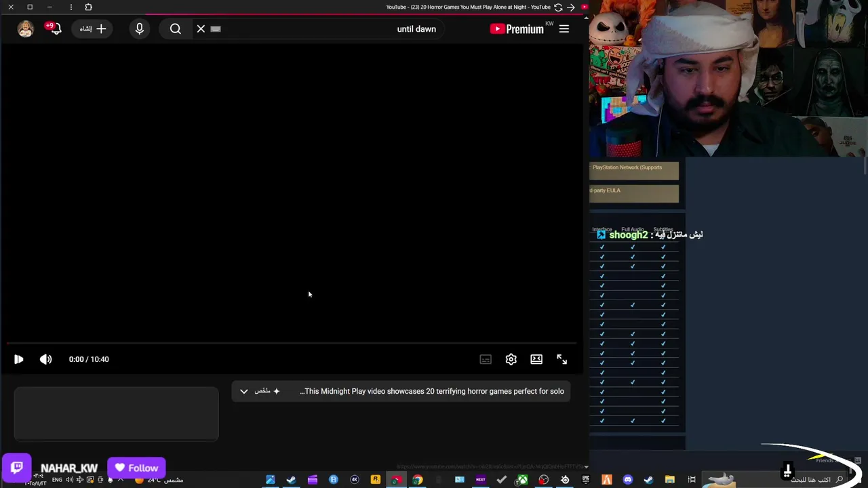Open the account avatar menu
This screenshot has width=868, height=488.
click(26, 28)
